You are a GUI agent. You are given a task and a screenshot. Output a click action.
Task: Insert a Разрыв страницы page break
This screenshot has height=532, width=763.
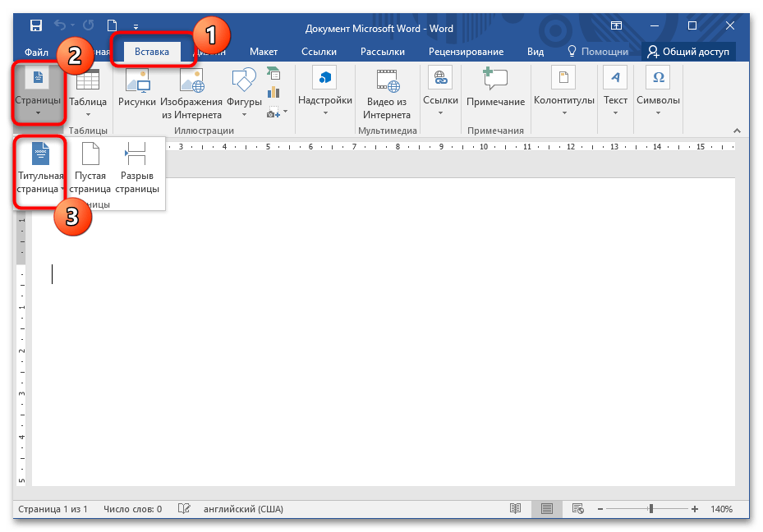137,168
